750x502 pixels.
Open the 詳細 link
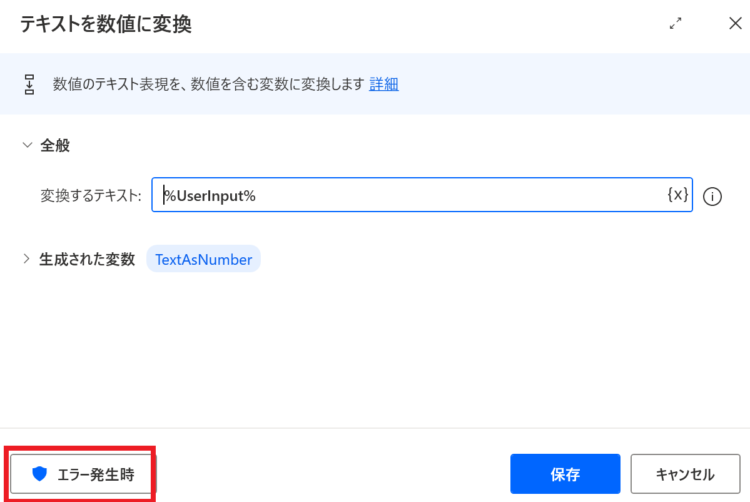click(384, 84)
